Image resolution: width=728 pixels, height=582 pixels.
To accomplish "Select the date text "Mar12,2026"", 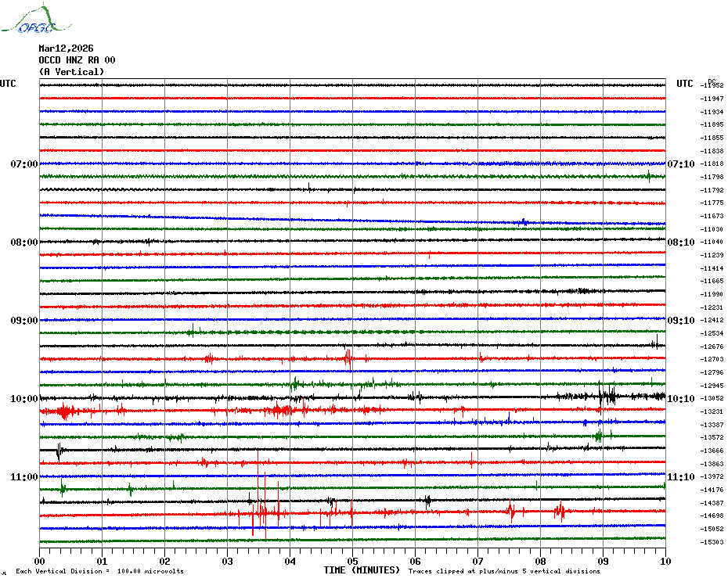I will tap(66, 48).
